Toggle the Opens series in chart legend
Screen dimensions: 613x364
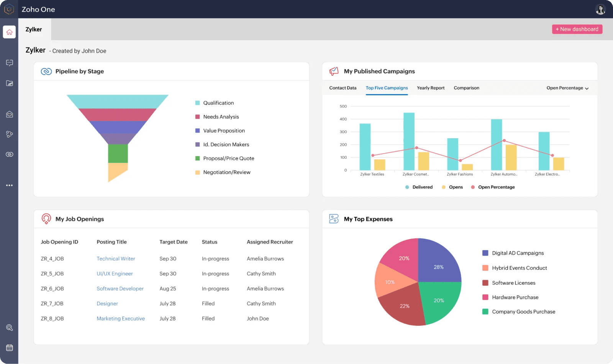coord(452,187)
